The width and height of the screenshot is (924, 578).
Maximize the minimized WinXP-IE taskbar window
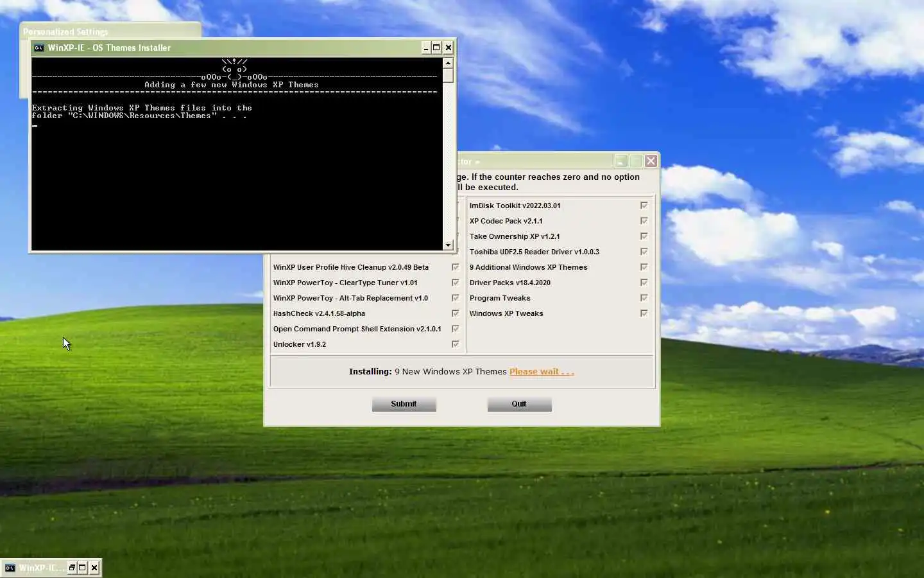click(x=82, y=568)
